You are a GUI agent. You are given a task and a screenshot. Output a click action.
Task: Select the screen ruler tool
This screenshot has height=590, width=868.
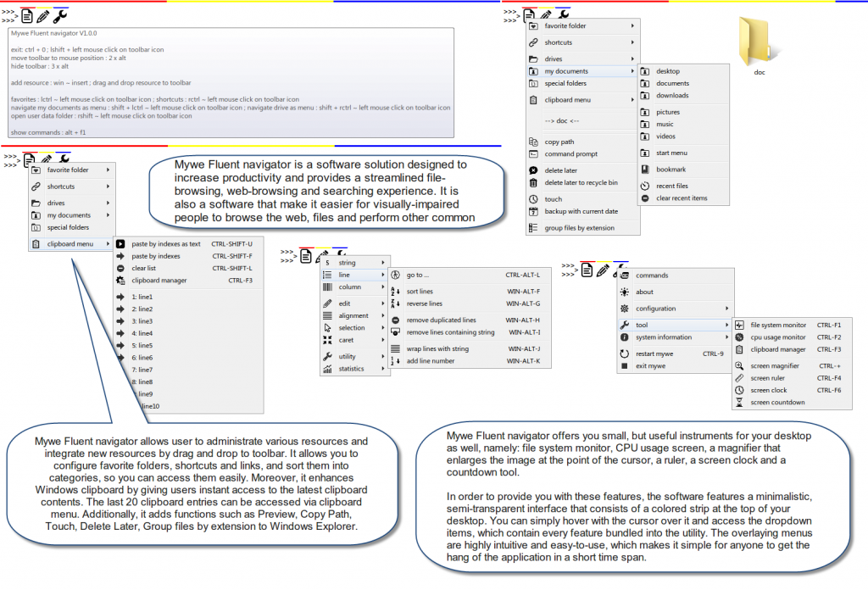click(767, 378)
